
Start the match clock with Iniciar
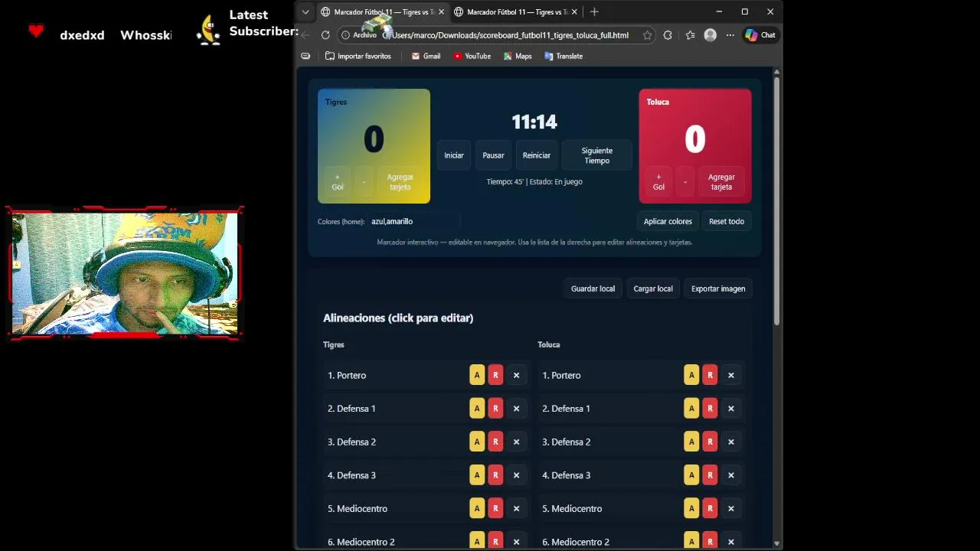(x=454, y=155)
